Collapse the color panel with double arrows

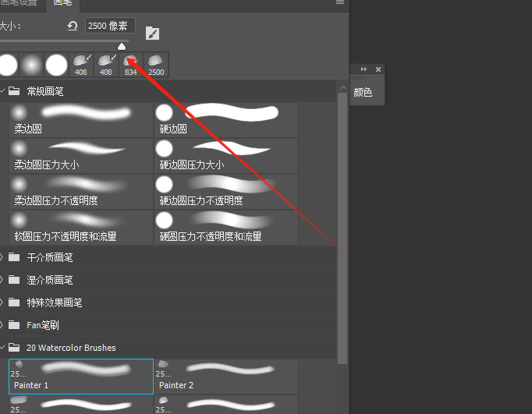click(x=364, y=69)
